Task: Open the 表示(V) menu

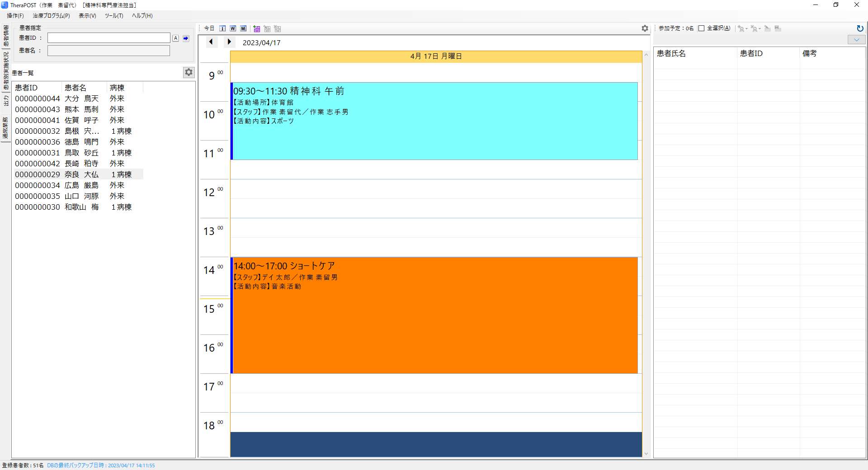Action: click(87, 16)
